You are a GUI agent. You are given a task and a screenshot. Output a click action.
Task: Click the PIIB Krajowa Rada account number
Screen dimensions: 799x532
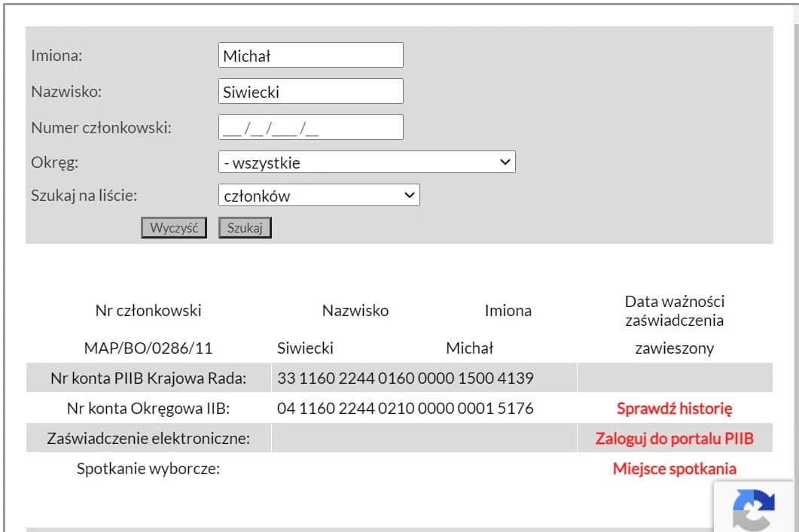[405, 378]
